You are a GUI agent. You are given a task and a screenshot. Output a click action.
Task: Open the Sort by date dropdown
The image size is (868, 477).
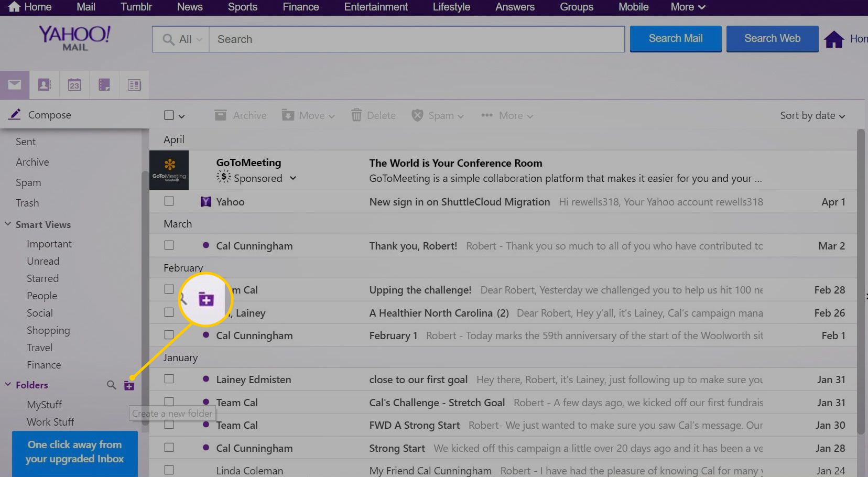(812, 115)
